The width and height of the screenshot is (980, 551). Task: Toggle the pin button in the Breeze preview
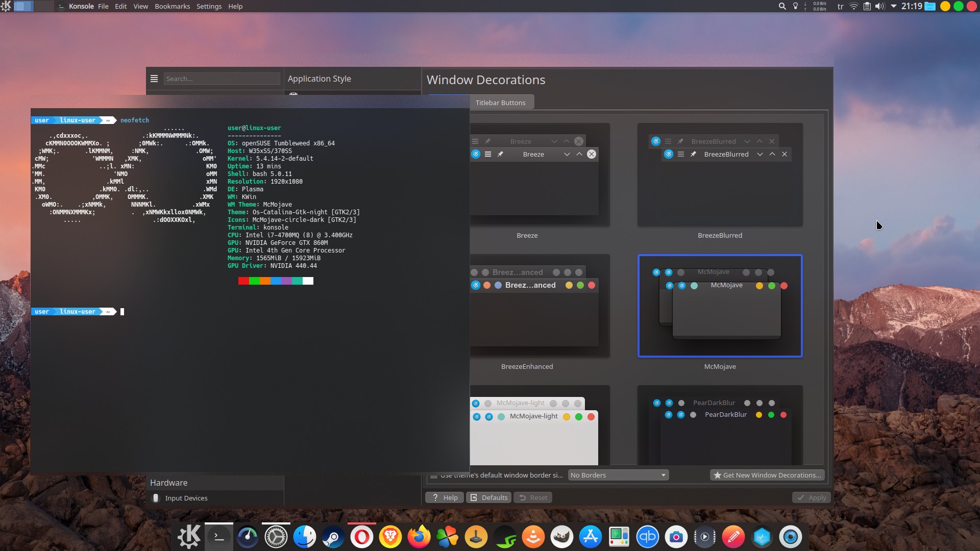[501, 154]
